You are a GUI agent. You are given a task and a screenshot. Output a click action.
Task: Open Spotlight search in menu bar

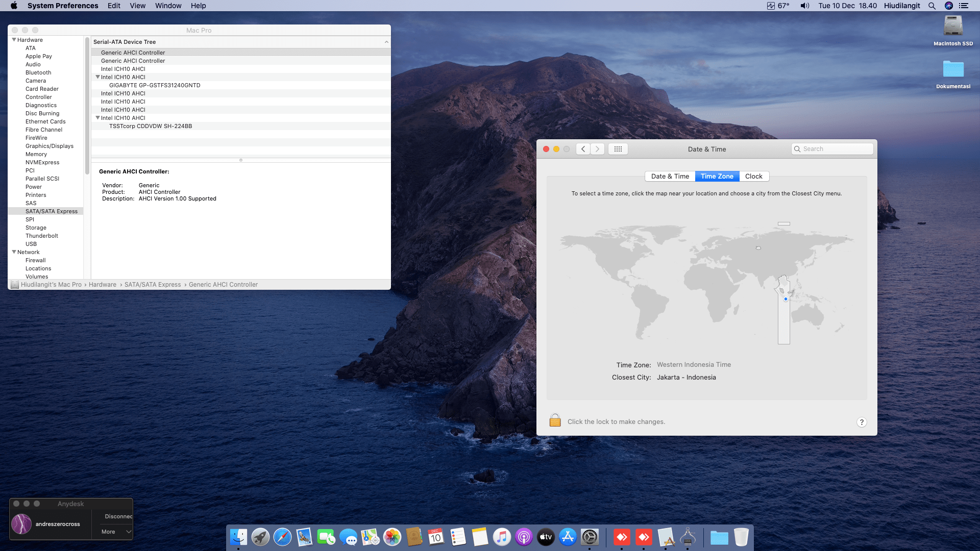coord(932,6)
